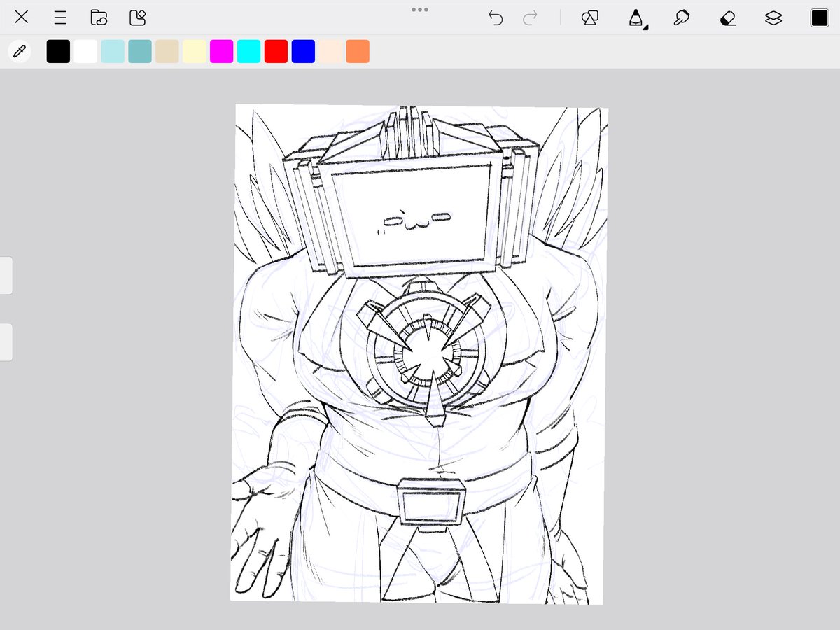Tap the lower side slider handle
Viewport: 840px width, 630px height.
coord(6,342)
